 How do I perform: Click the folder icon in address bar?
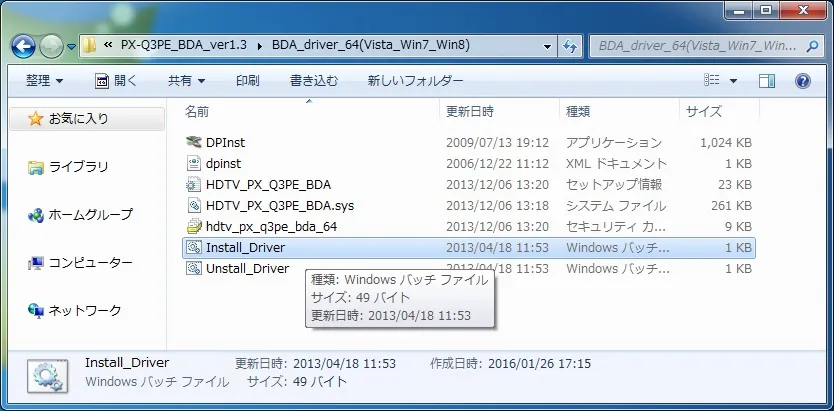pos(89,46)
